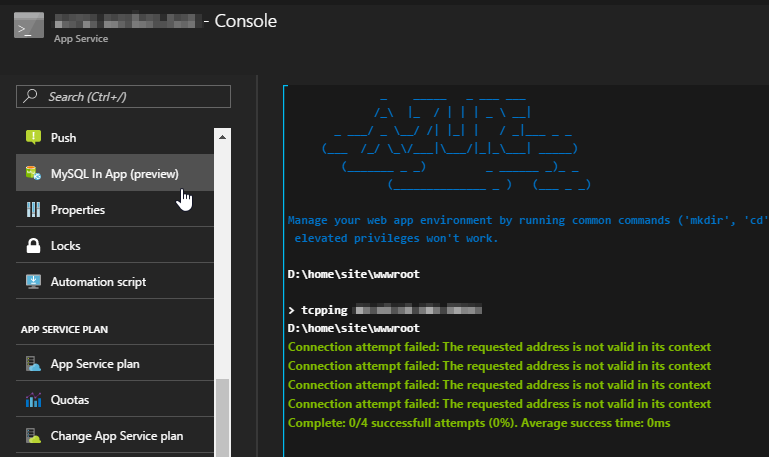Click the MySQL In App database icon

[x=33, y=173]
